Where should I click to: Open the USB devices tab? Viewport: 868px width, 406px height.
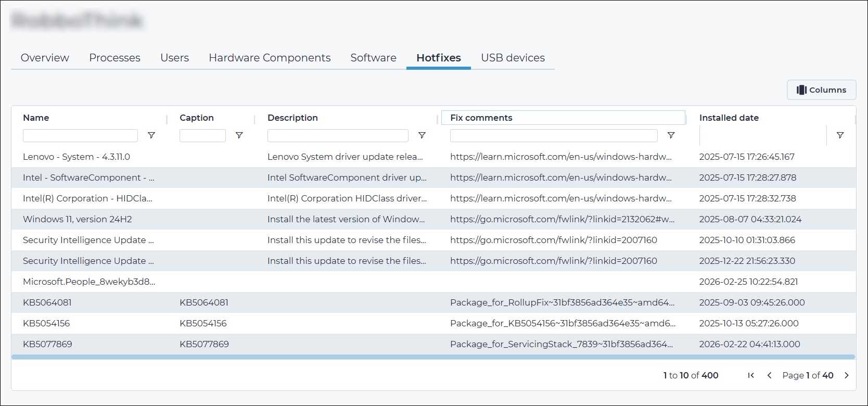513,58
